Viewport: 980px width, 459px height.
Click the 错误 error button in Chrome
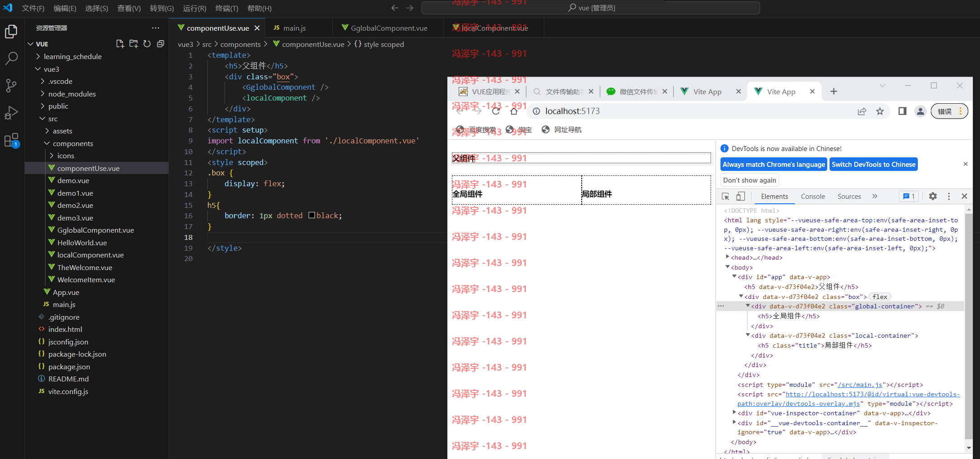coord(949,111)
